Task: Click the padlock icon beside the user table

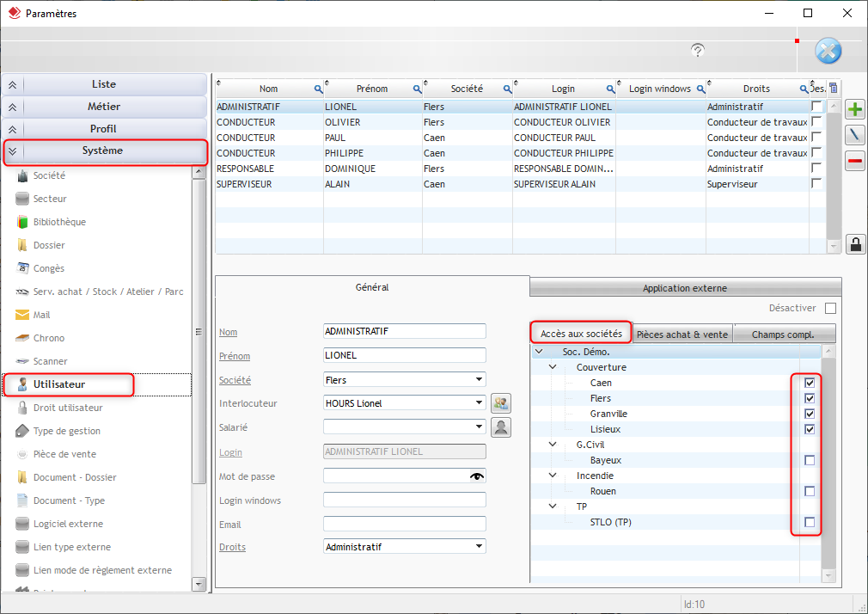Action: (x=855, y=244)
